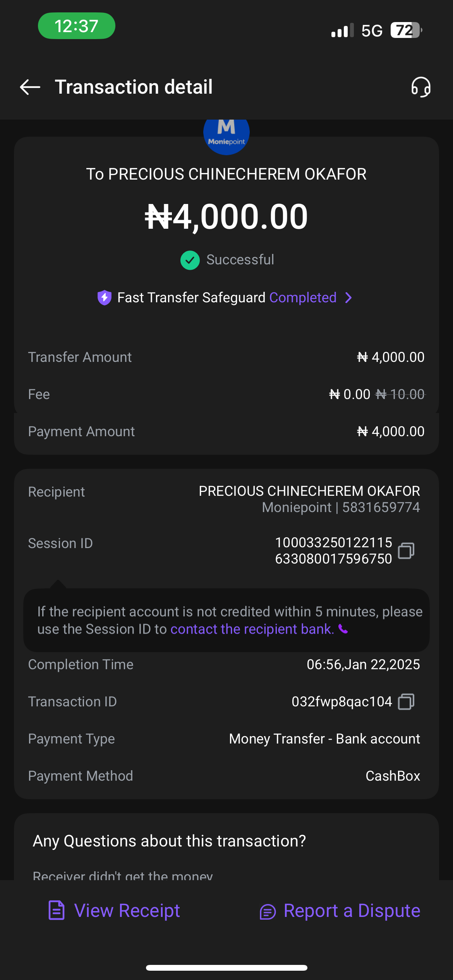The width and height of the screenshot is (453, 980).
Task: Tap the iOS home indicator bar
Action: [x=226, y=968]
